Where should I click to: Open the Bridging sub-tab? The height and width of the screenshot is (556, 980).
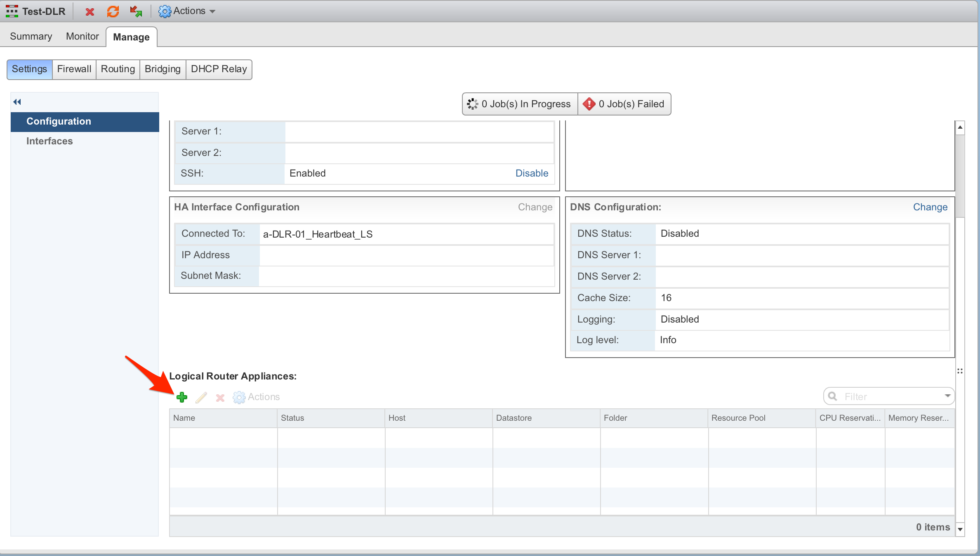[x=163, y=69]
